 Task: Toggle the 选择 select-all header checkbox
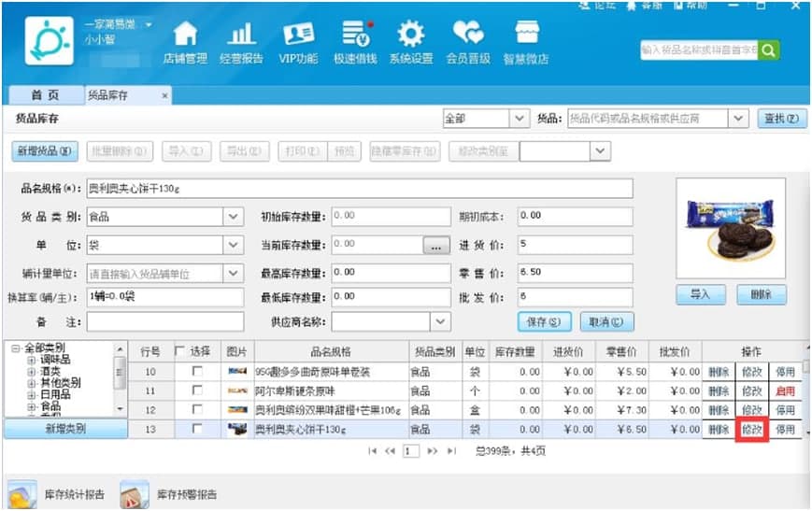coord(179,352)
